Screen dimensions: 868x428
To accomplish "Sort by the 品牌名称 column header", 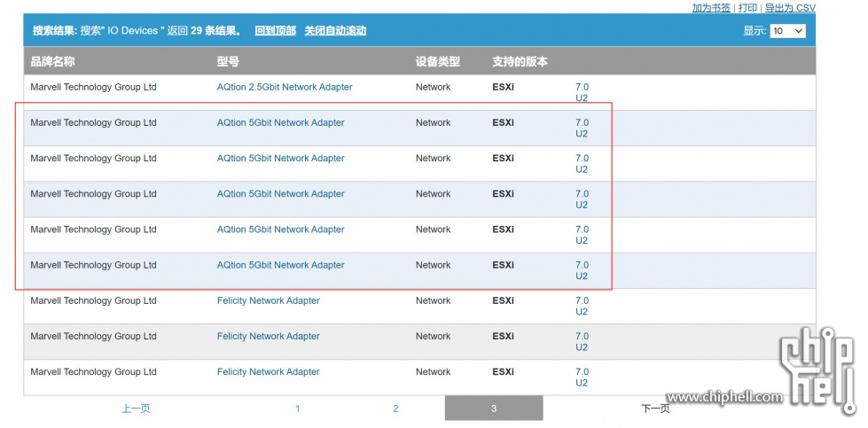I will [x=52, y=62].
